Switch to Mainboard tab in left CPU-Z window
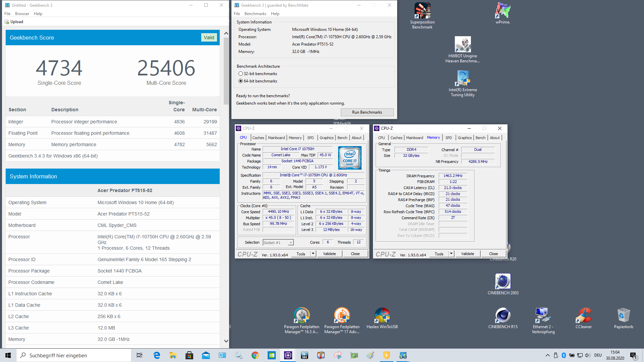This screenshot has width=644, height=362. coord(276,138)
